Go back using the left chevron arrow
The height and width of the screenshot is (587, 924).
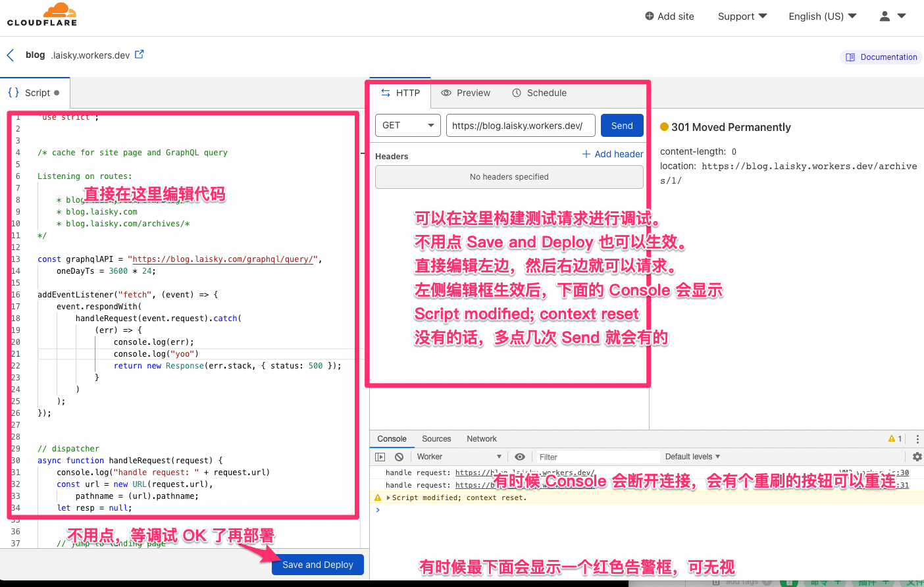[x=11, y=55]
